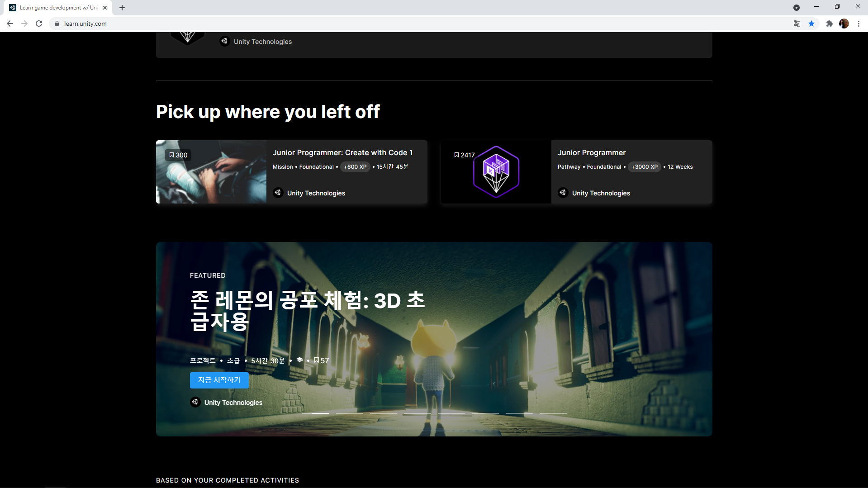View site security lock info
868x488 pixels.
(57, 24)
